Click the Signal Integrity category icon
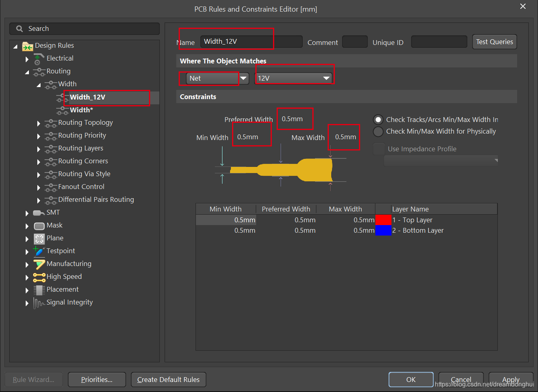 tap(39, 303)
